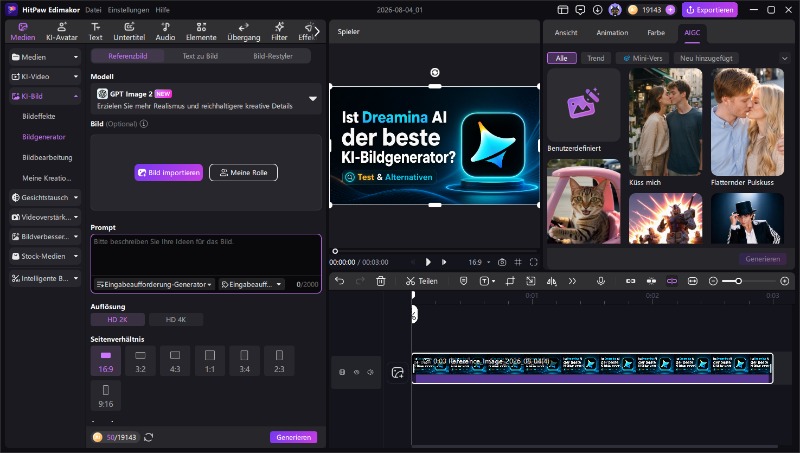Toggle the purple-highlighted link clips icon

(671, 281)
